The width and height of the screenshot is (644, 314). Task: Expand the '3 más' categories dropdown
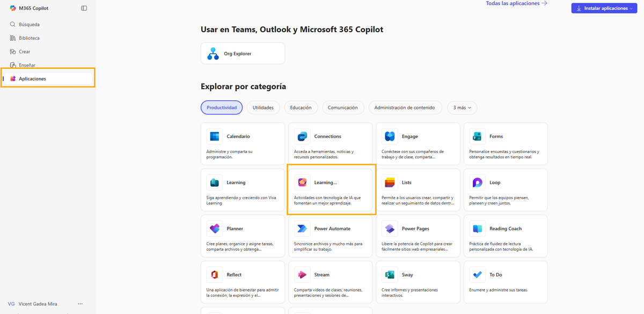click(462, 107)
